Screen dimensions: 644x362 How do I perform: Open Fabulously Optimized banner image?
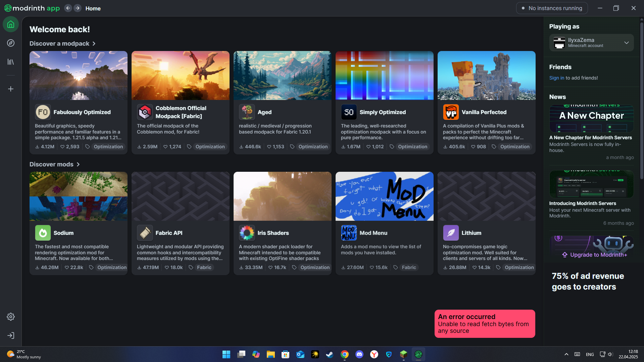[x=79, y=75]
